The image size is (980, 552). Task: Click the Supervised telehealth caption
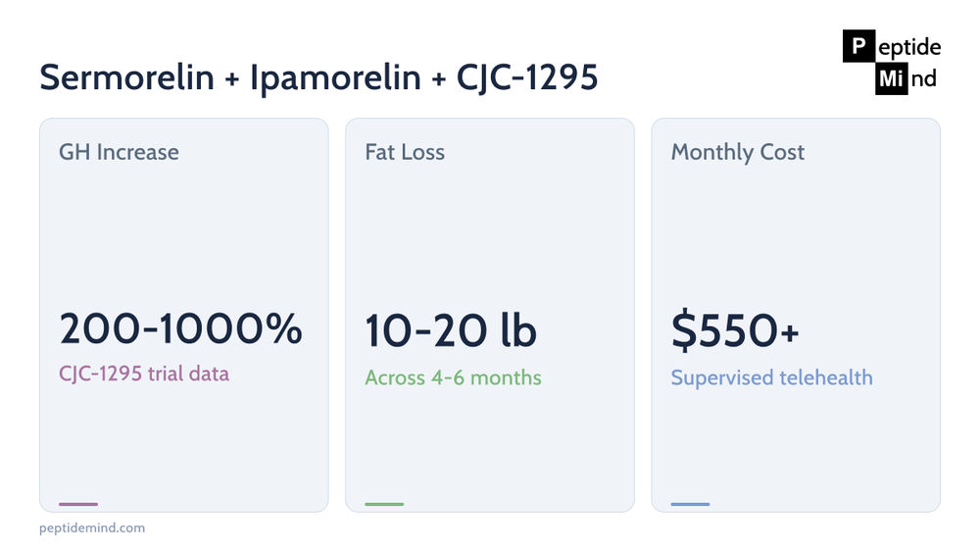(x=772, y=377)
